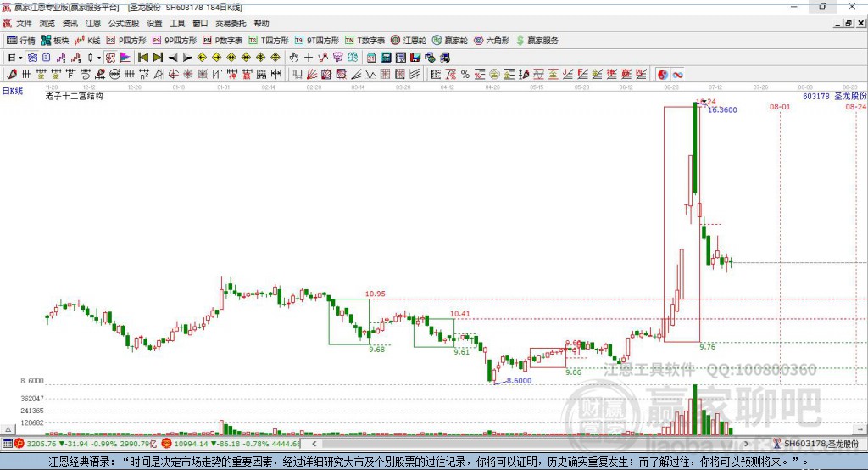The width and height of the screenshot is (868, 470).
Task: Jump to first bar with green skip-back arrow
Action: point(143,57)
